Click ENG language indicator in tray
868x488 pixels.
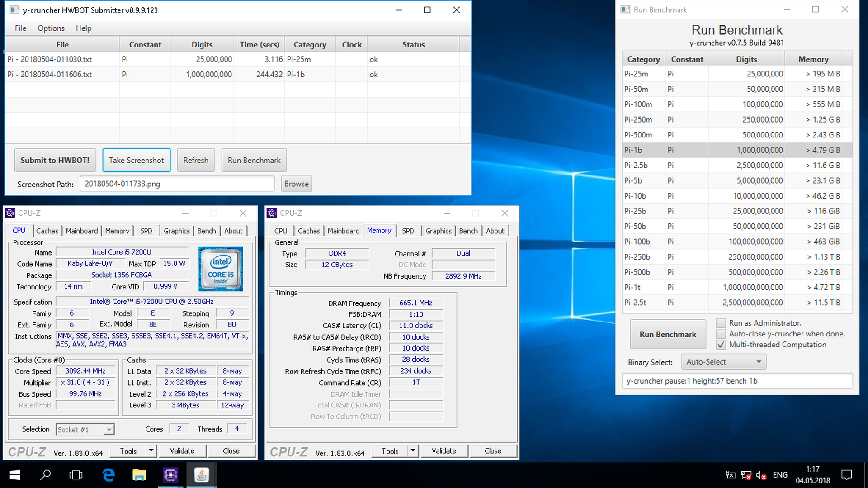780,475
